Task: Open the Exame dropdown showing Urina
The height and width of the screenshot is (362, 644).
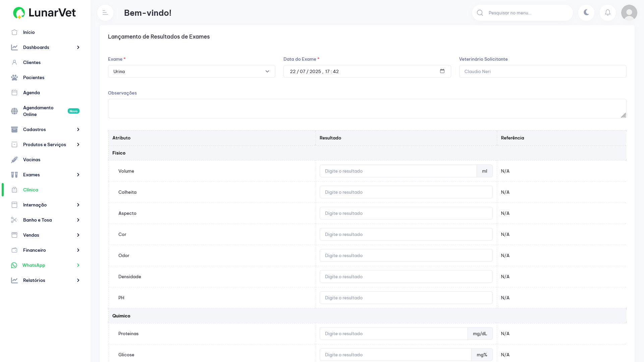Action: pyautogui.click(x=192, y=71)
